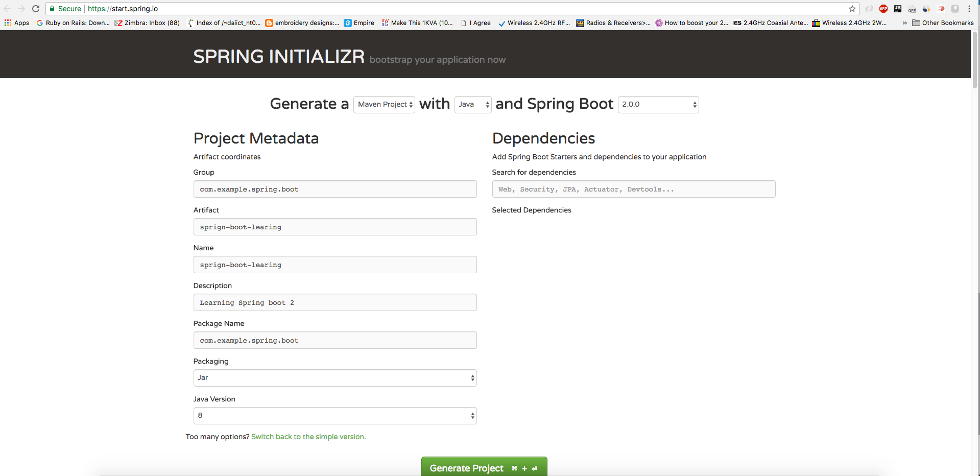Click the browser back arrow
980x476 pixels.
pos(7,9)
